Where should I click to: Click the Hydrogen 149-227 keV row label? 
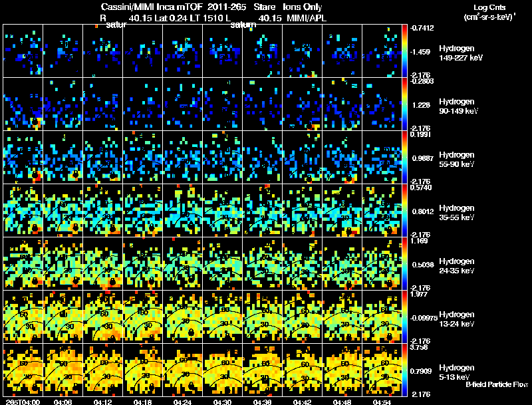460,53
